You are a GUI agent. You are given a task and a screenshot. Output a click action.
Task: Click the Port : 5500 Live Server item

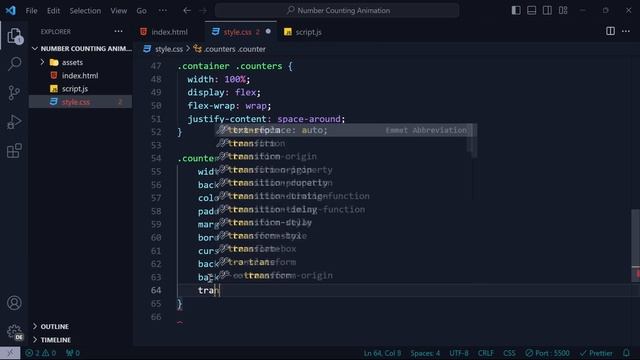point(547,353)
